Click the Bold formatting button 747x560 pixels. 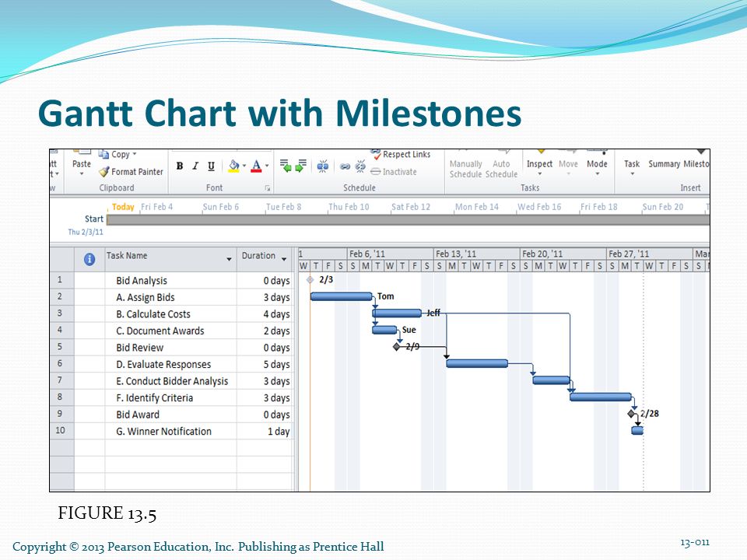tap(180, 166)
